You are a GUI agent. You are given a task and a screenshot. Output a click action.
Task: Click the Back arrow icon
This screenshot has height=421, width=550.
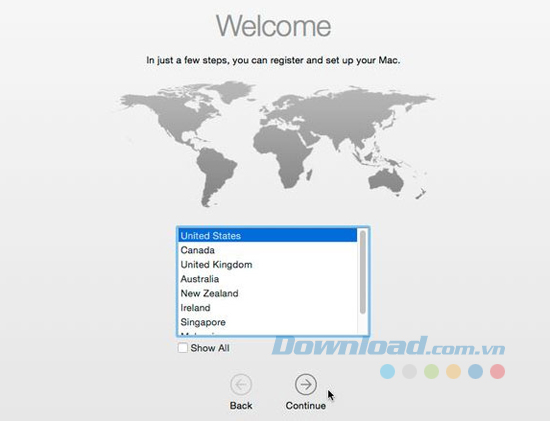(241, 385)
